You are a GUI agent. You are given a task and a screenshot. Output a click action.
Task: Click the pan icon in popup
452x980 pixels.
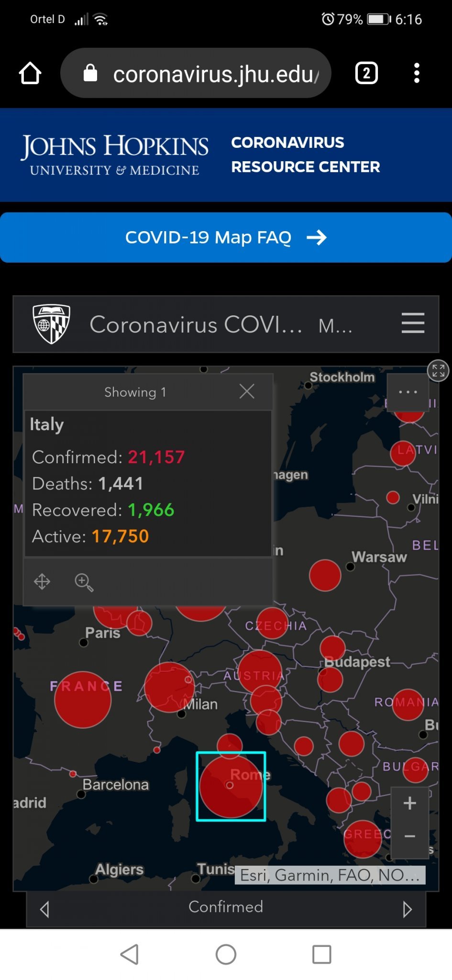[x=42, y=582]
